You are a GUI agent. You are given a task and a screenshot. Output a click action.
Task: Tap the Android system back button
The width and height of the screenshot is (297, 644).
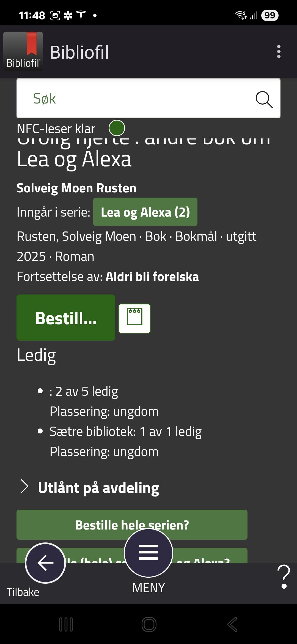pyautogui.click(x=232, y=624)
